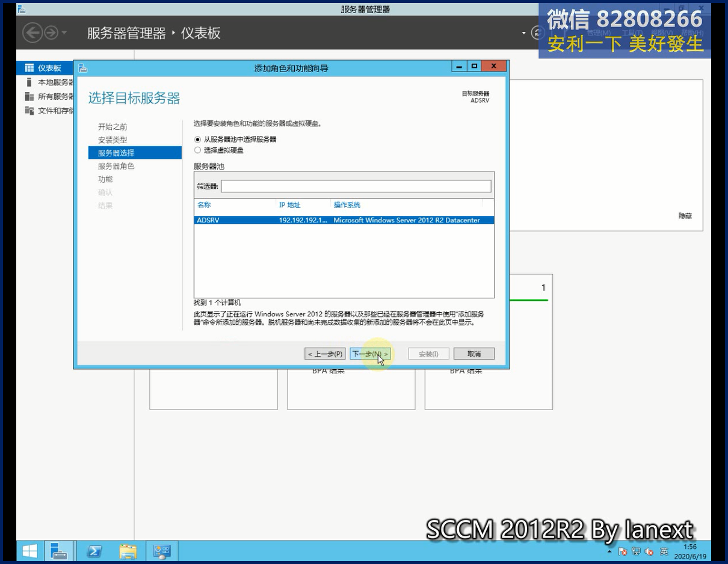Select 从服务器池中选择服务器 radio button

(197, 139)
